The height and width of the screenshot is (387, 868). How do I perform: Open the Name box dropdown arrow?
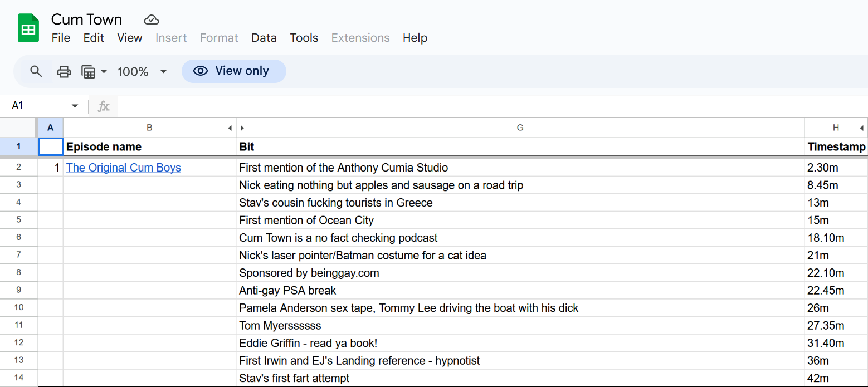click(75, 106)
